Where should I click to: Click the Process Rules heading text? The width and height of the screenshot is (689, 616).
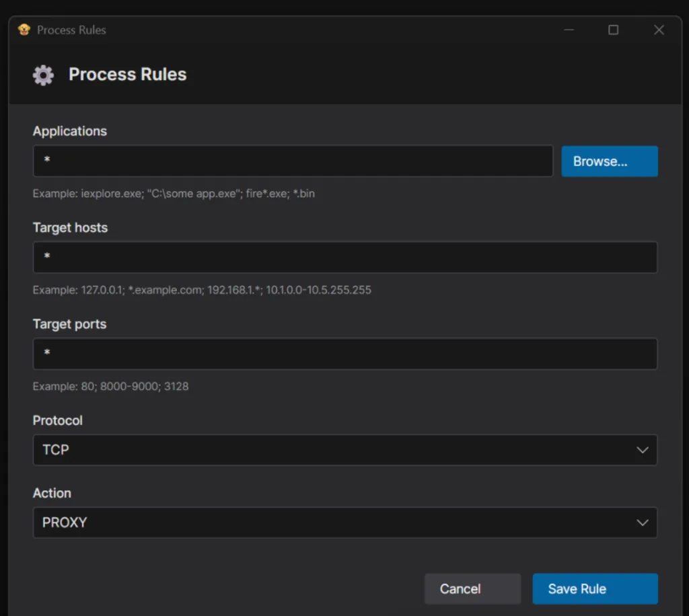pyautogui.click(x=128, y=75)
